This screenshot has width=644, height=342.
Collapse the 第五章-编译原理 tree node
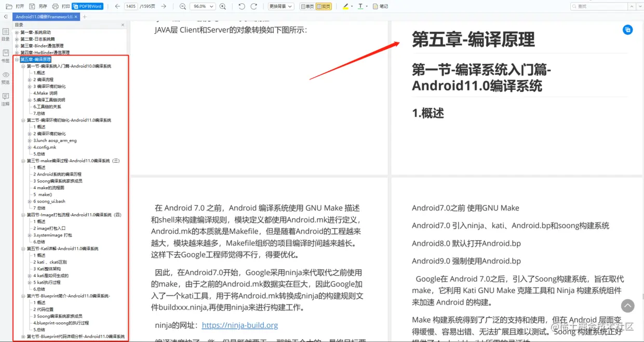coord(17,59)
